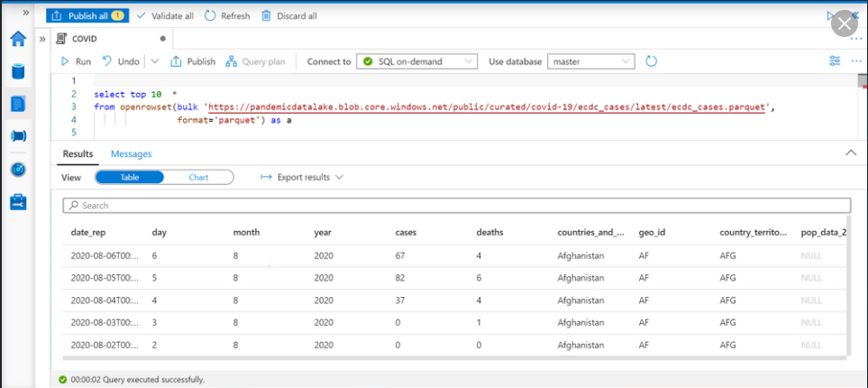Run the SQL query
This screenshot has height=388, width=868.
tap(76, 61)
